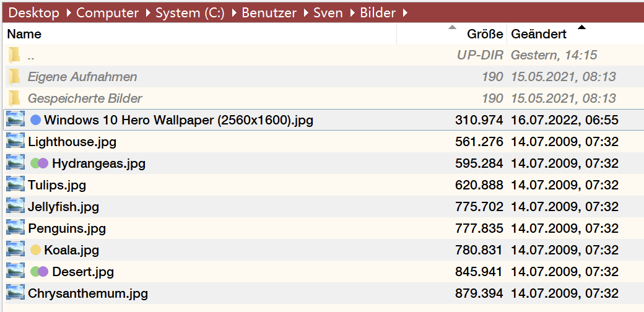Open the breadcrumb arrow between Benutzer and Sven
Viewport: 644px width, 312px height.
coord(307,13)
